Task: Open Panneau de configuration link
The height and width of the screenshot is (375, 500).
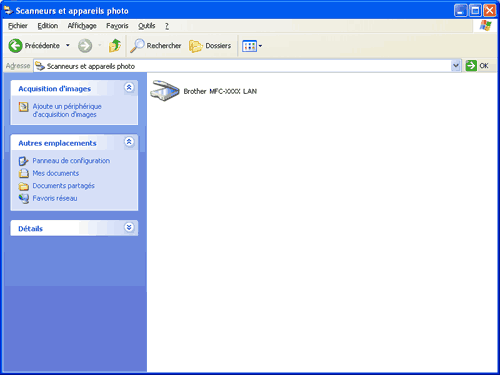Action: (x=71, y=161)
